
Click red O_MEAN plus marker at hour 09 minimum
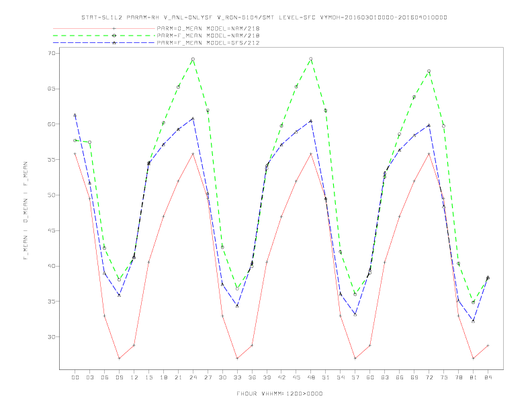(x=119, y=358)
